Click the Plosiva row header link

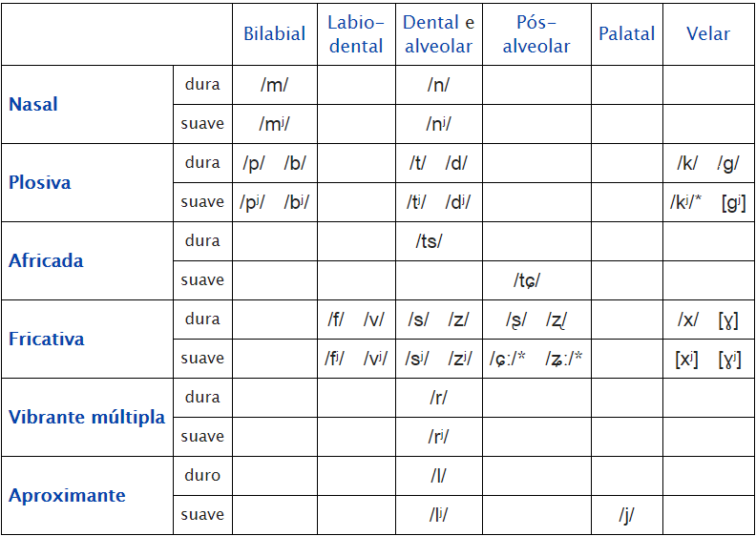point(39,183)
